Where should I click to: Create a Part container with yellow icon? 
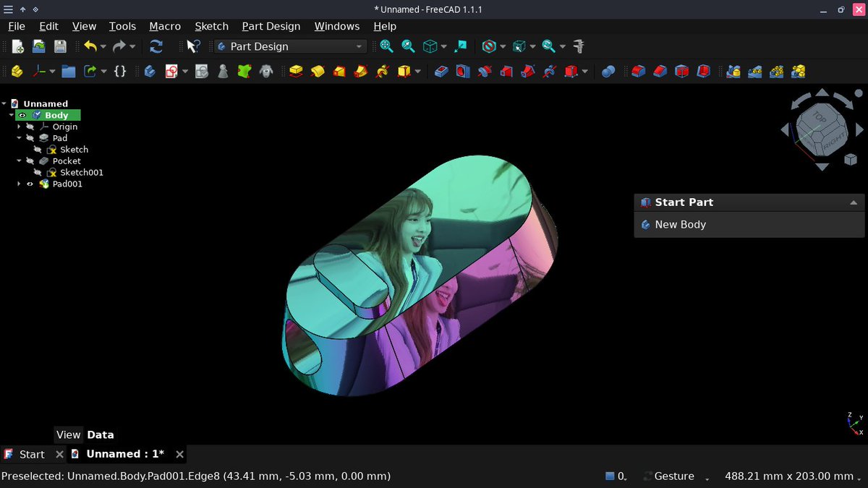click(x=17, y=72)
